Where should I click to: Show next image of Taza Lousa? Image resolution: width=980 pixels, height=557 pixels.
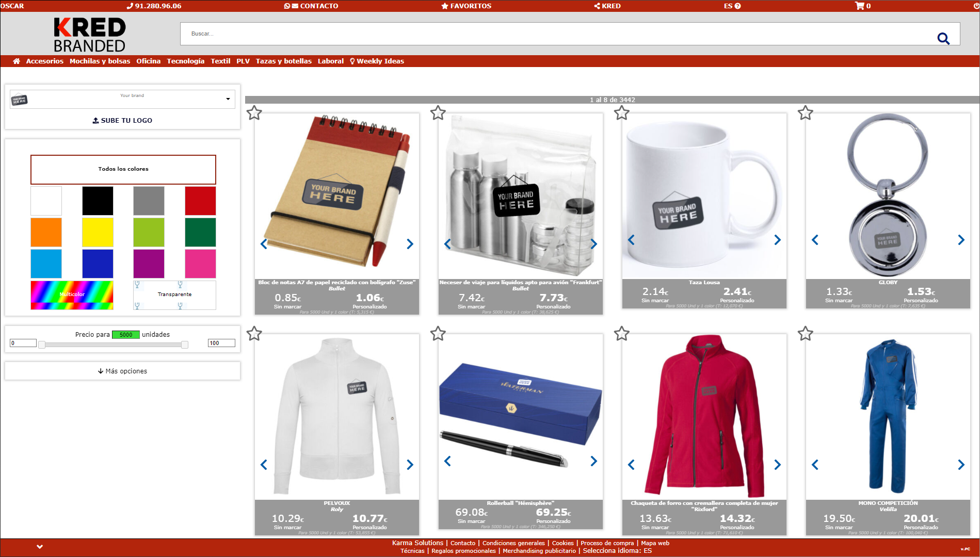777,240
